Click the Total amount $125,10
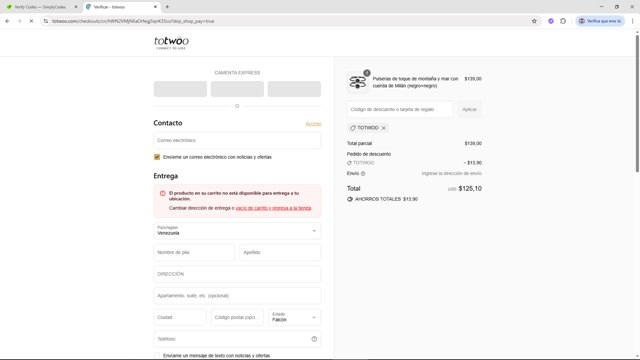Viewport: 640px width, 360px height. tap(470, 189)
